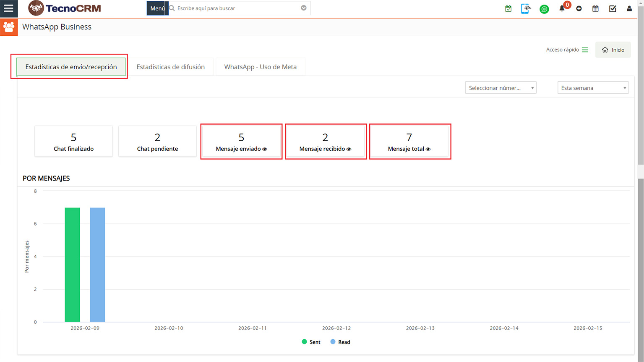644x362 pixels.
Task: Open the hamburger sidebar menu
Action: tap(8, 8)
